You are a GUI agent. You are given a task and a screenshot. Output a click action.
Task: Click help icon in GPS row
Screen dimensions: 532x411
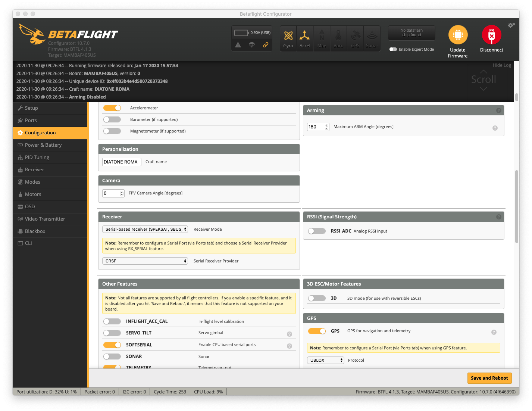494,332
